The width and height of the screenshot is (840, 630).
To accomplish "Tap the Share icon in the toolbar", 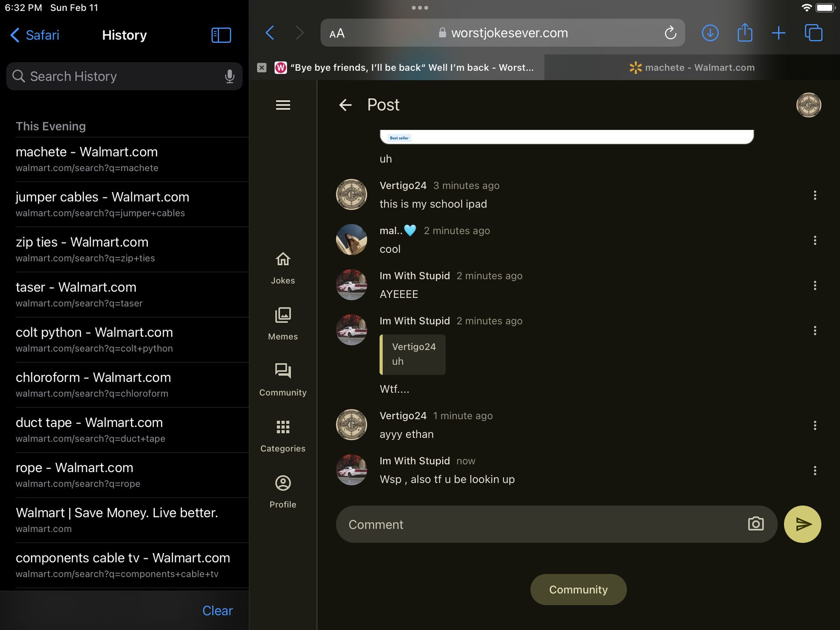I will [x=744, y=33].
